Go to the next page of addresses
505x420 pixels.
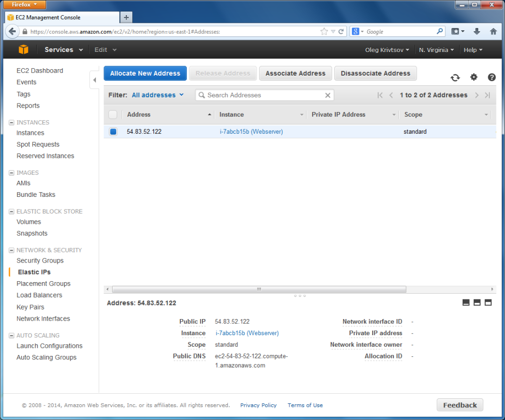tap(477, 95)
